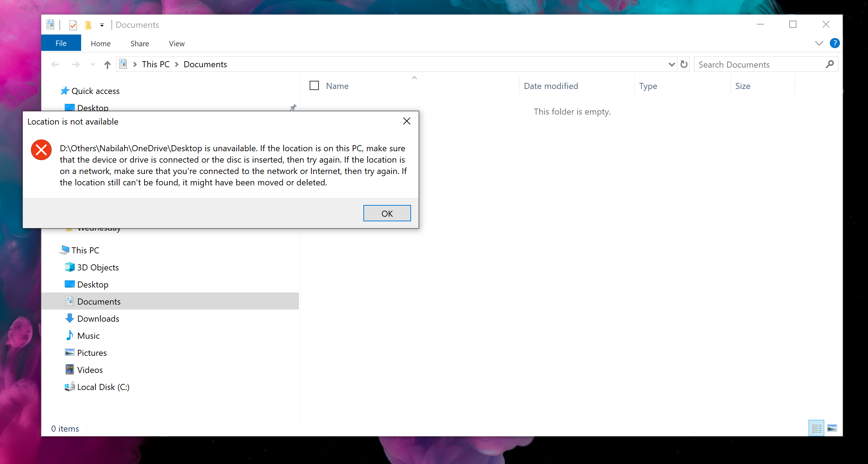Sort by Date modified column
This screenshot has width=868, height=464.
click(551, 86)
